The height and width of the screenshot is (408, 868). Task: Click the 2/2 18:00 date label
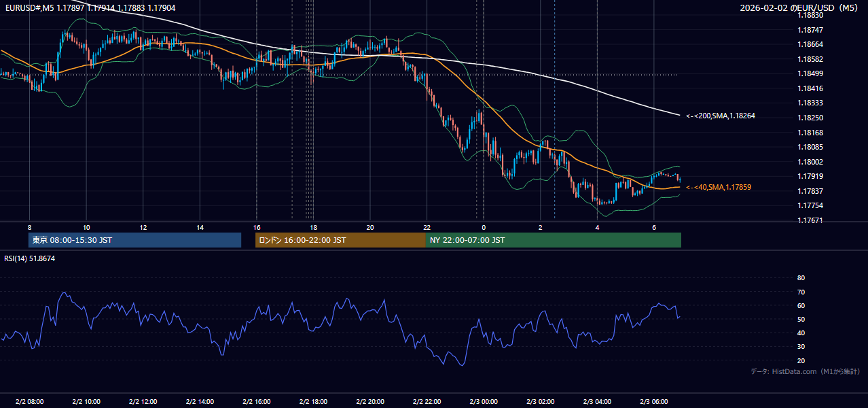pyautogui.click(x=313, y=402)
